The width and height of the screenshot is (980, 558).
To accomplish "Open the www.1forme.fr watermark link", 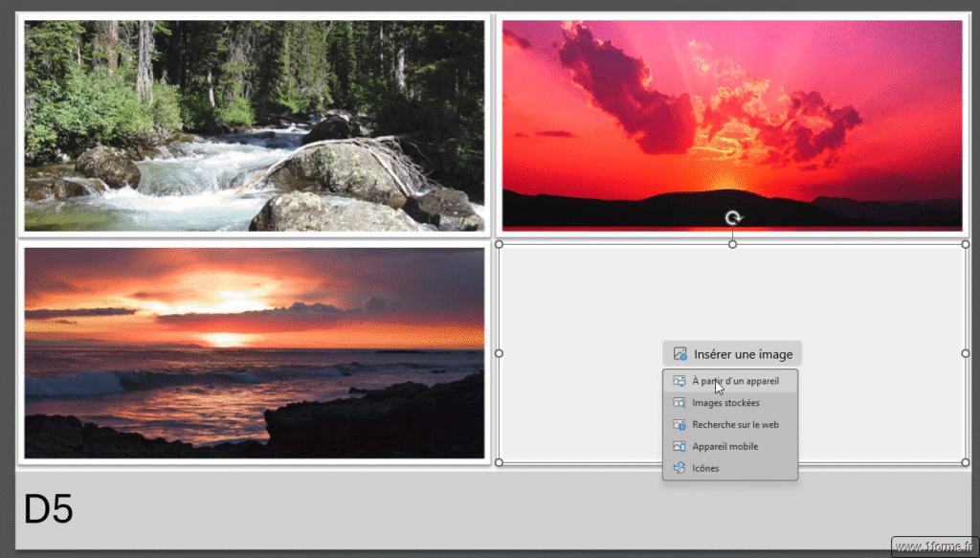I will [x=933, y=546].
